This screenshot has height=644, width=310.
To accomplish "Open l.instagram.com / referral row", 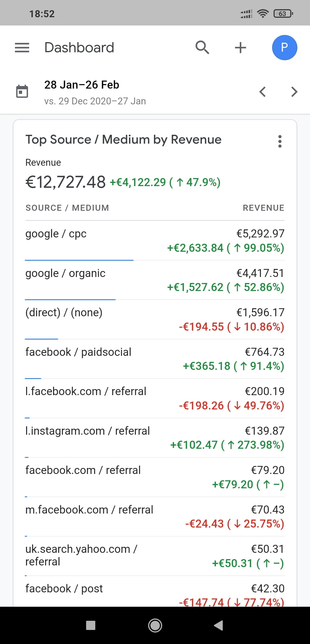I will click(x=155, y=438).
